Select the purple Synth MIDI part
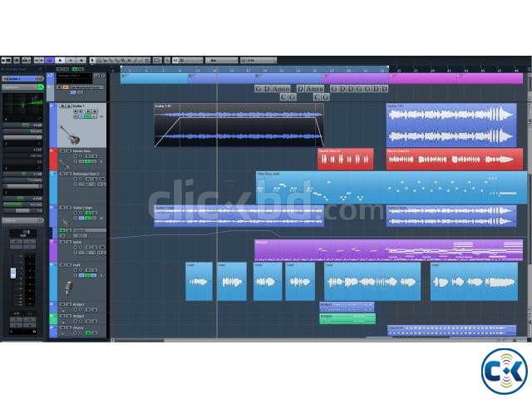The height and width of the screenshot is (399, 532). 388,250
